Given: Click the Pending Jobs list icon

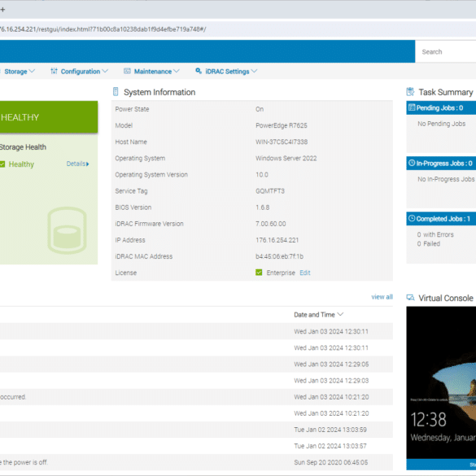Looking at the screenshot, I should [412, 107].
